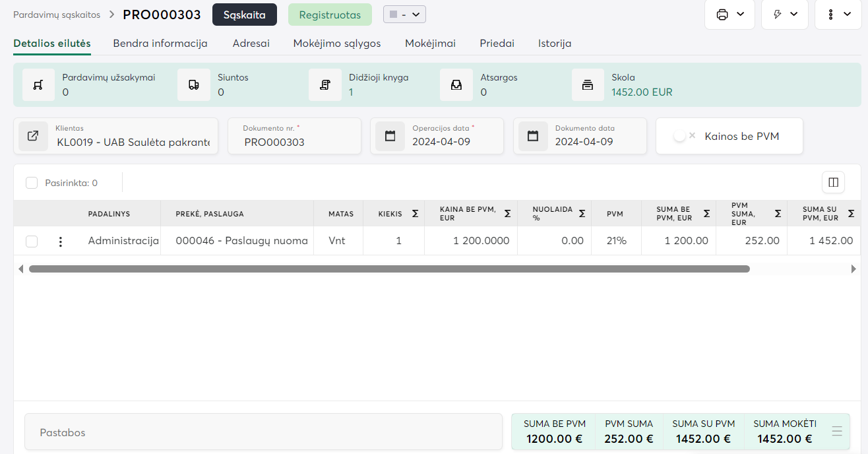Click the Atsargos inventory icon

456,85
